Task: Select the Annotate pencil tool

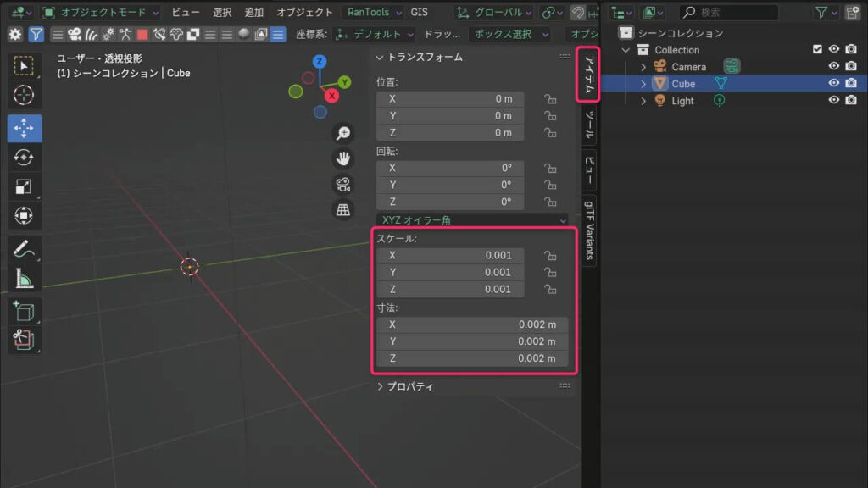Action: (24, 249)
